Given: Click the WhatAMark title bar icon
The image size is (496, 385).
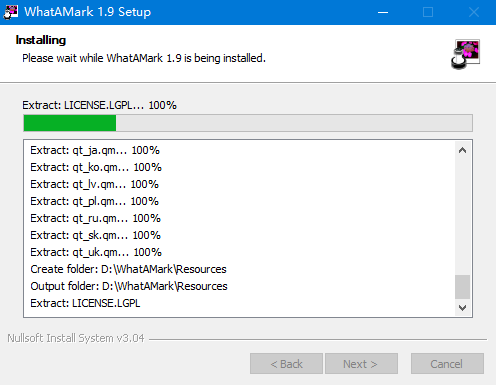Looking at the screenshot, I should point(10,12).
